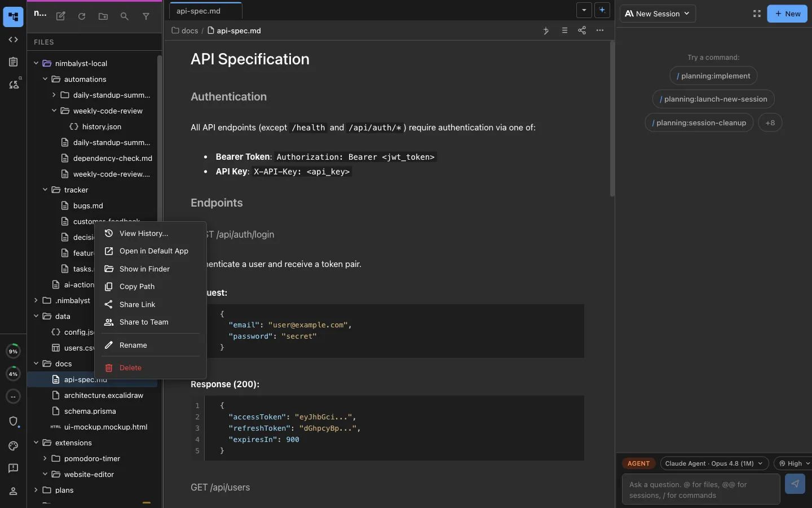Image resolution: width=812 pixels, height=508 pixels.
Task: Show the +8 more commands chip
Action: coord(770,122)
